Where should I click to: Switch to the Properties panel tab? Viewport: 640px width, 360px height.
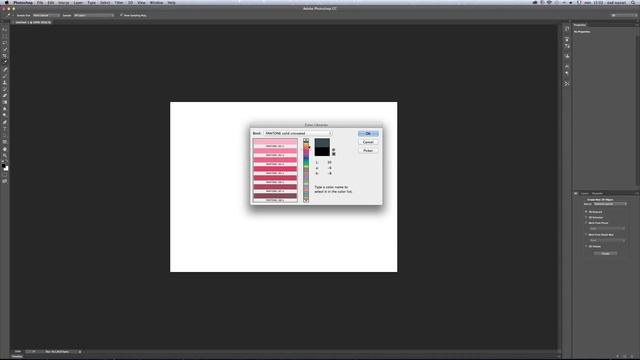(x=580, y=25)
